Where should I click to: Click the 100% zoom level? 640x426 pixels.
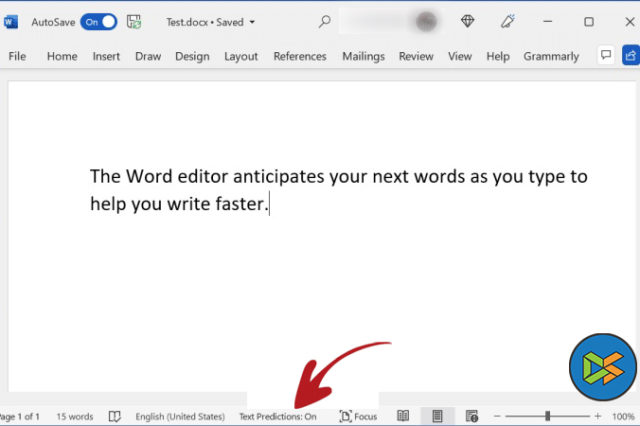(622, 416)
